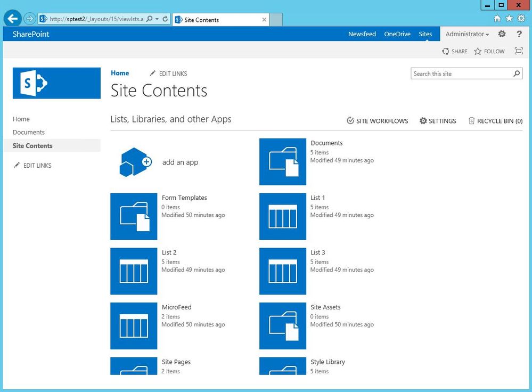Select Site Contents in left navigation
Viewport: 532px width, 392px height.
pyautogui.click(x=32, y=145)
